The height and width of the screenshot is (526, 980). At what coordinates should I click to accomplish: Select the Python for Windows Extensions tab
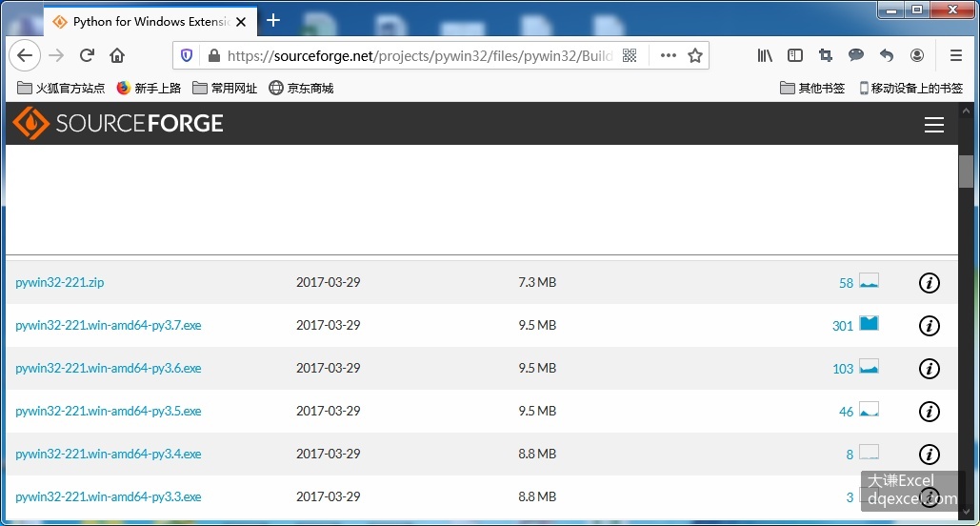[x=150, y=22]
